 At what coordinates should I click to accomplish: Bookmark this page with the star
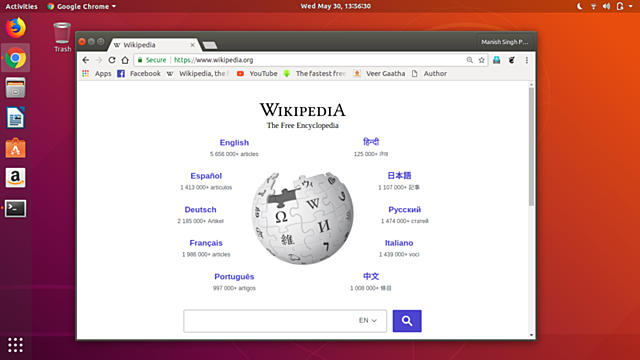click(x=482, y=60)
